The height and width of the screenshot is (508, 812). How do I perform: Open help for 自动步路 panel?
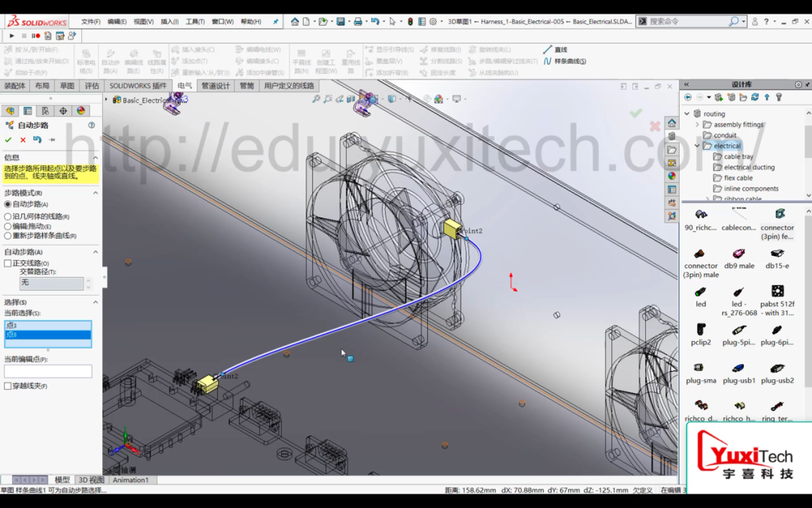coord(92,125)
